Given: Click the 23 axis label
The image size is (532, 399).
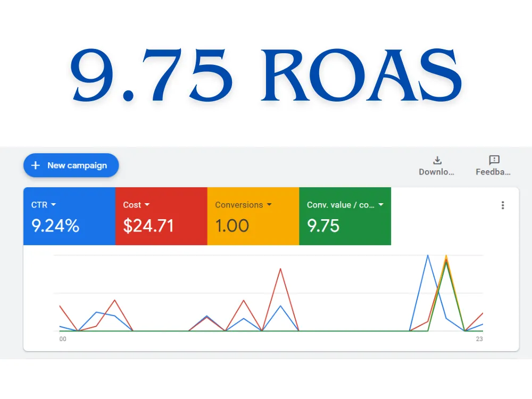Looking at the screenshot, I should 479,339.
